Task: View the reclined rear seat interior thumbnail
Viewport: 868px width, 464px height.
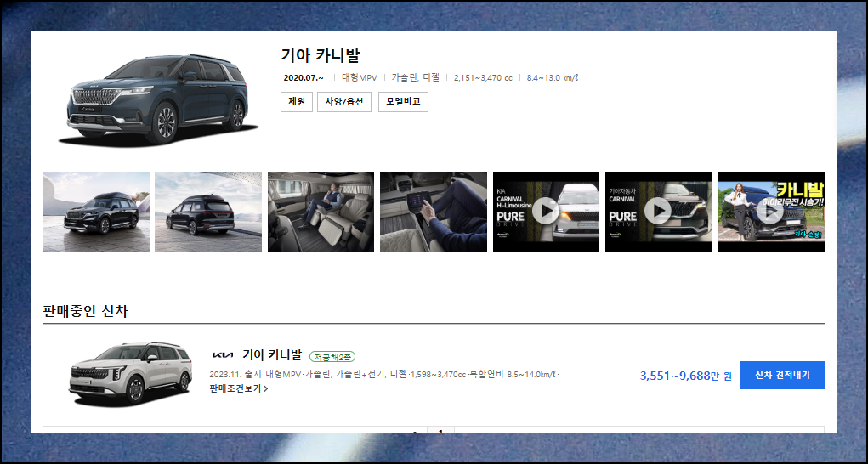Action: tap(321, 212)
